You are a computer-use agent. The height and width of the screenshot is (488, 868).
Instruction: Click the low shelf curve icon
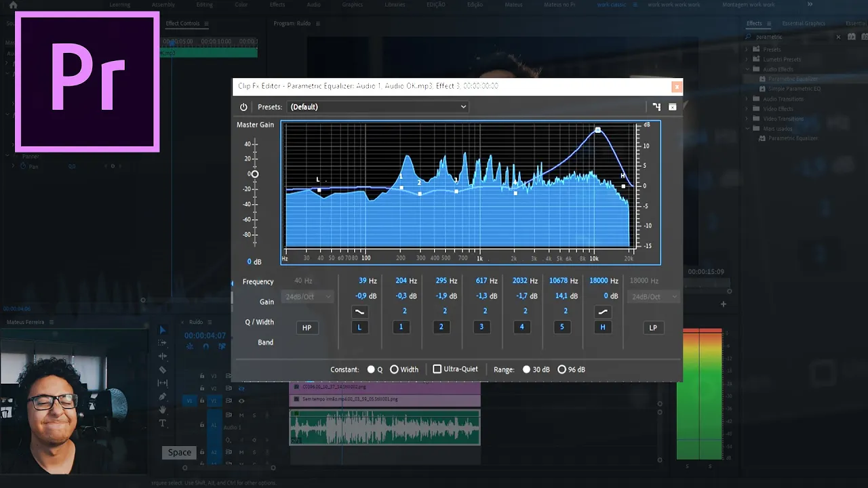(x=360, y=312)
